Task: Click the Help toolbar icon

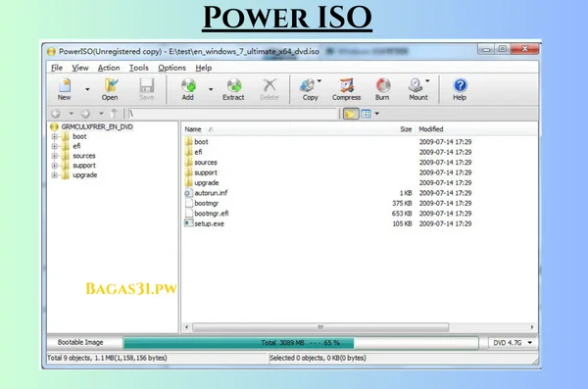Action: [460, 89]
